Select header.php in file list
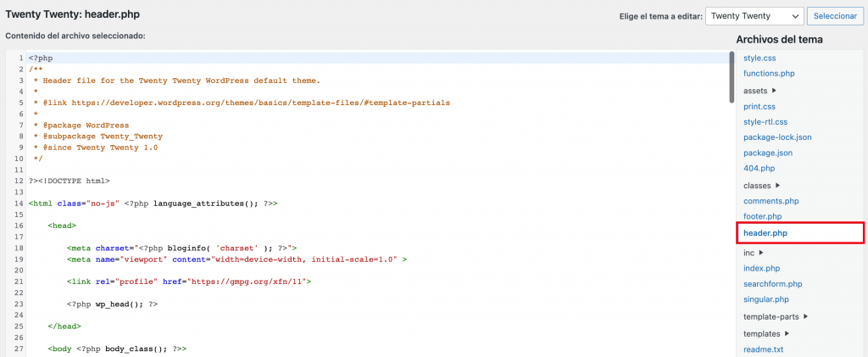This screenshot has width=868, height=357. click(x=765, y=233)
